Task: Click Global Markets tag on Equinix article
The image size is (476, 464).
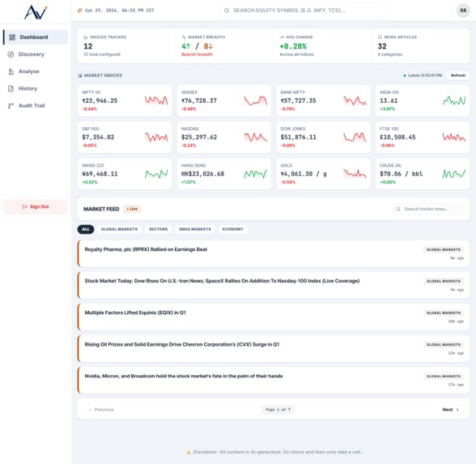Action: click(444, 313)
